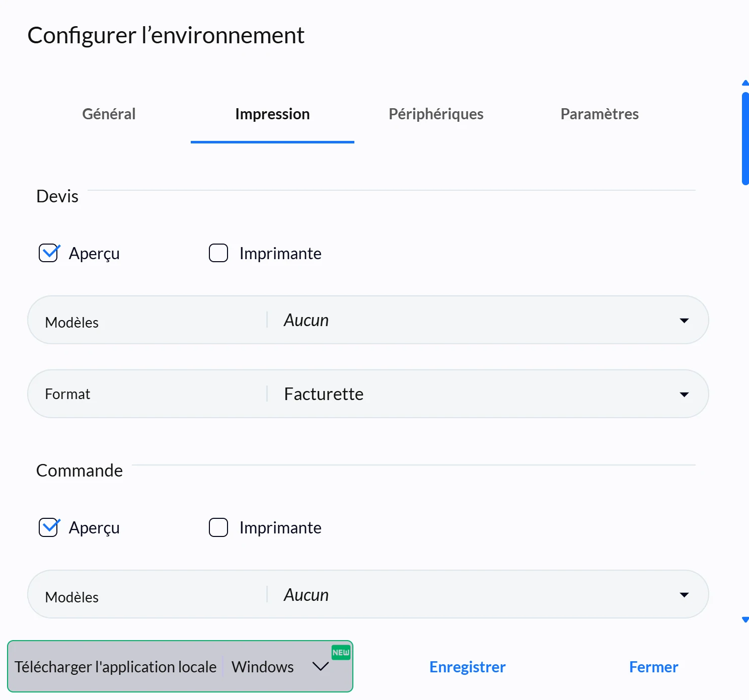Uncheck Aperçu under Devis
The image size is (749, 700).
click(49, 253)
